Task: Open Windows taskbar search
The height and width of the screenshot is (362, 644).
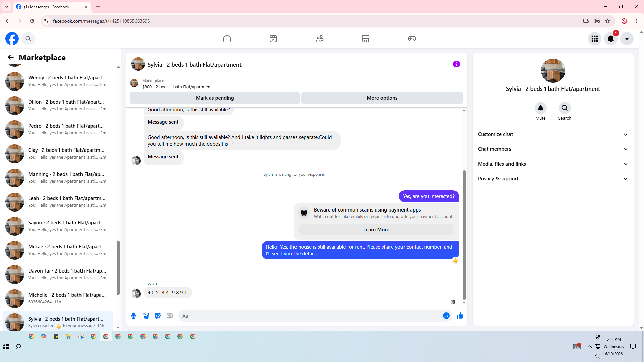Action: 18,347
